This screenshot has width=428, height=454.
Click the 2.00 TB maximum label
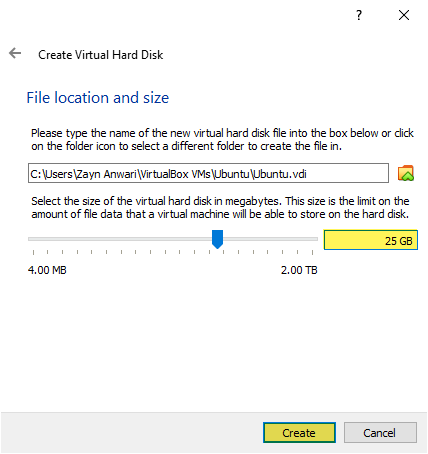point(299,270)
